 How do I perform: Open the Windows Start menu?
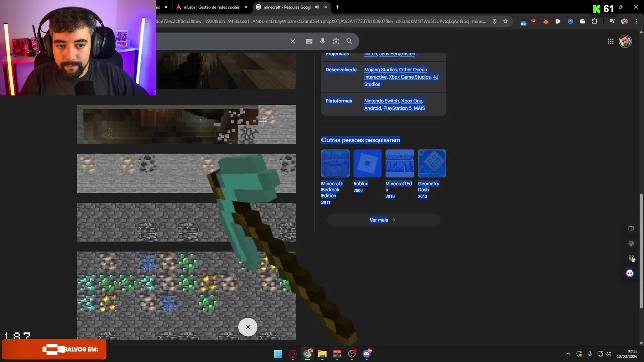pos(278,354)
